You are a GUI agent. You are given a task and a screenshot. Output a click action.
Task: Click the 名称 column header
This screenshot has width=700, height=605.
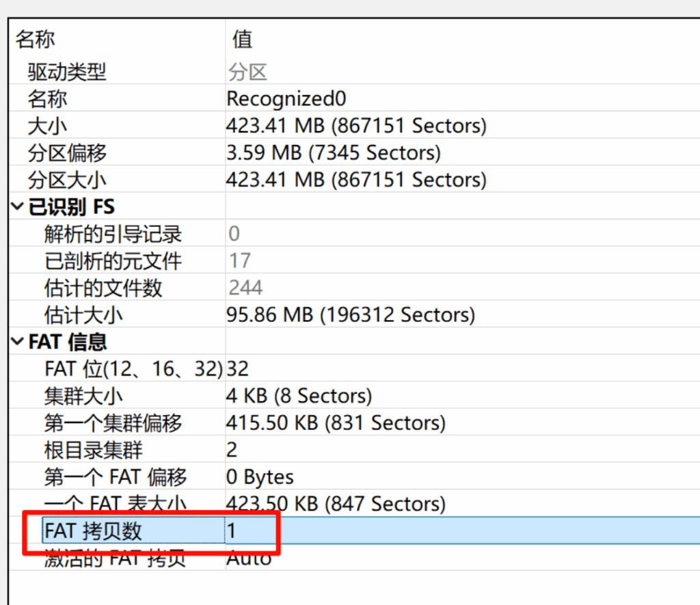pyautogui.click(x=36, y=39)
